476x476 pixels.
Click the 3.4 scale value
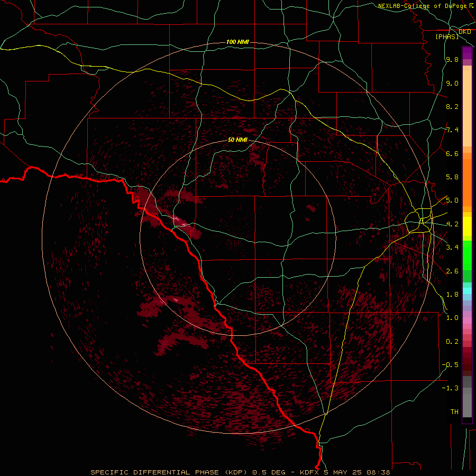(452, 248)
